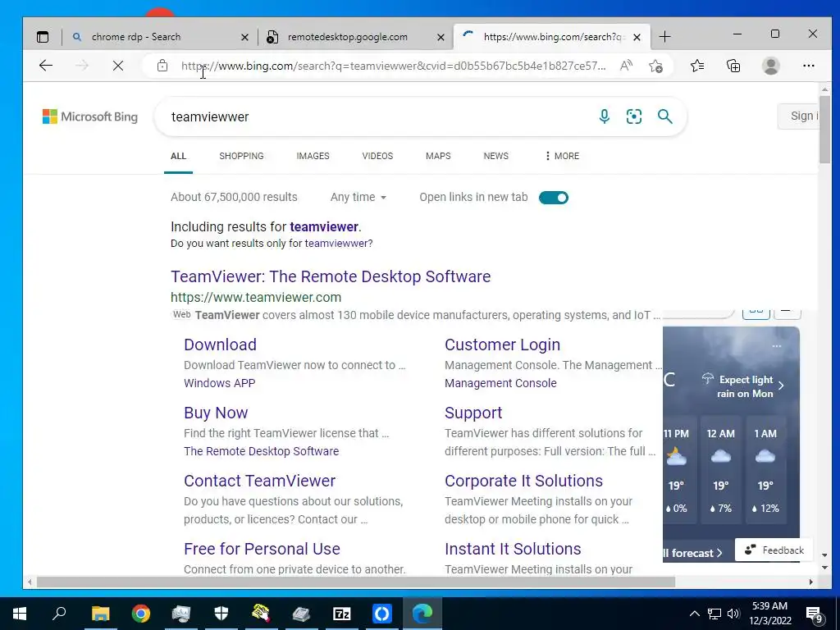Image resolution: width=840 pixels, height=630 pixels.
Task: Open Windows Security shield taskbar icon
Action: pyautogui.click(x=221, y=614)
